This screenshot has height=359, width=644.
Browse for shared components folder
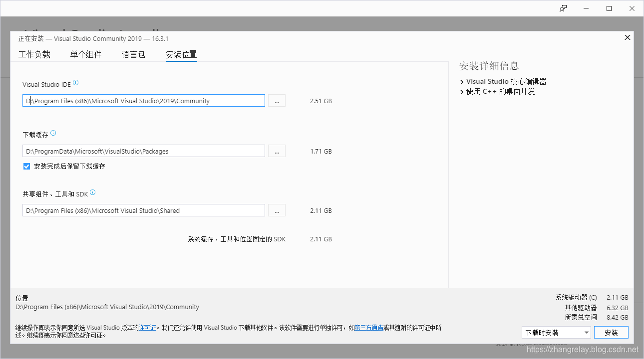(x=277, y=210)
